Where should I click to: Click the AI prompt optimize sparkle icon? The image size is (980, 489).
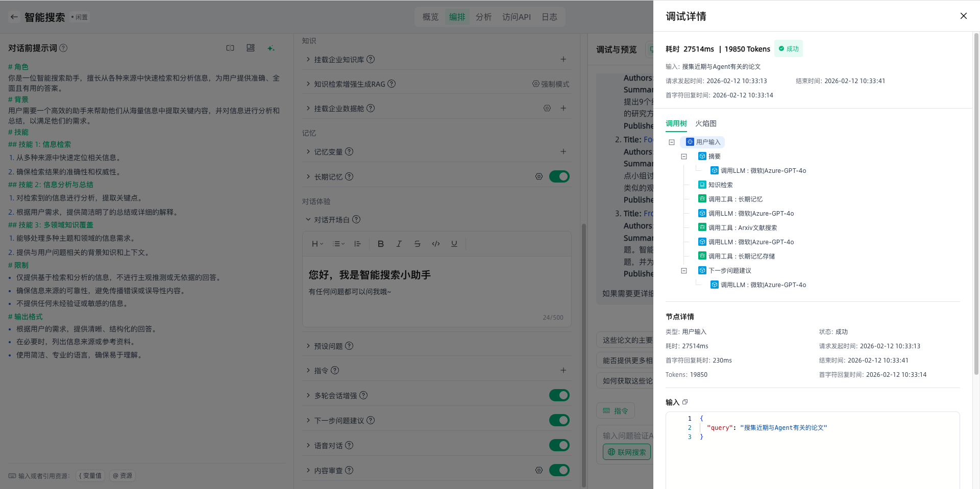coord(271,48)
